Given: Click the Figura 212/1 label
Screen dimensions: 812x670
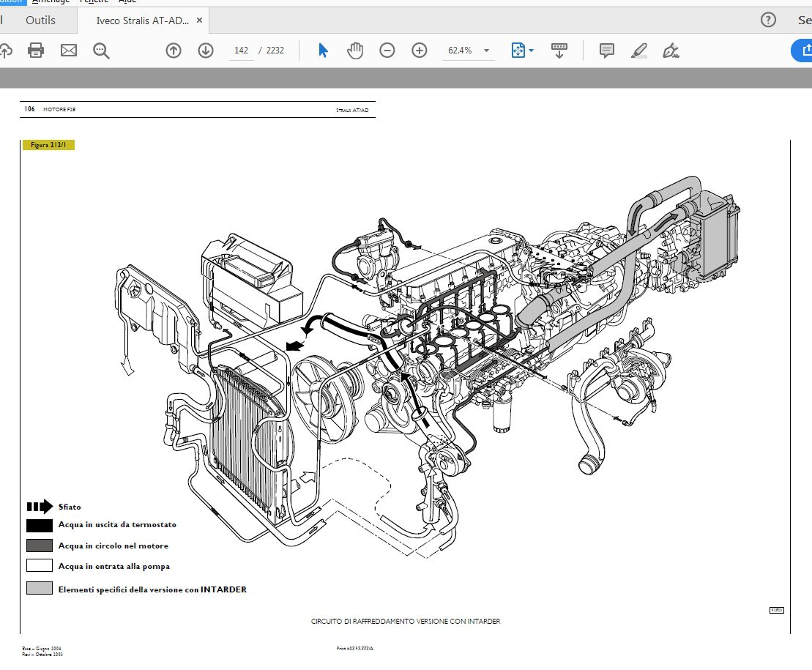Looking at the screenshot, I should click(48, 145).
